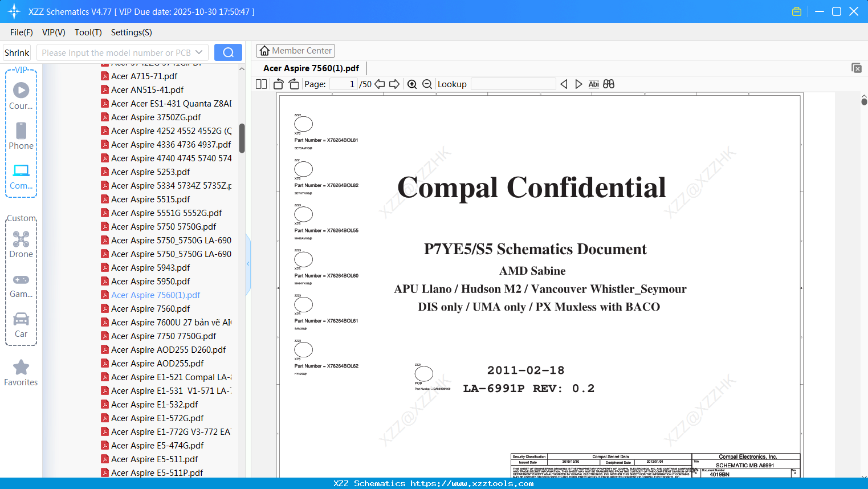Open the Drone category

21,244
